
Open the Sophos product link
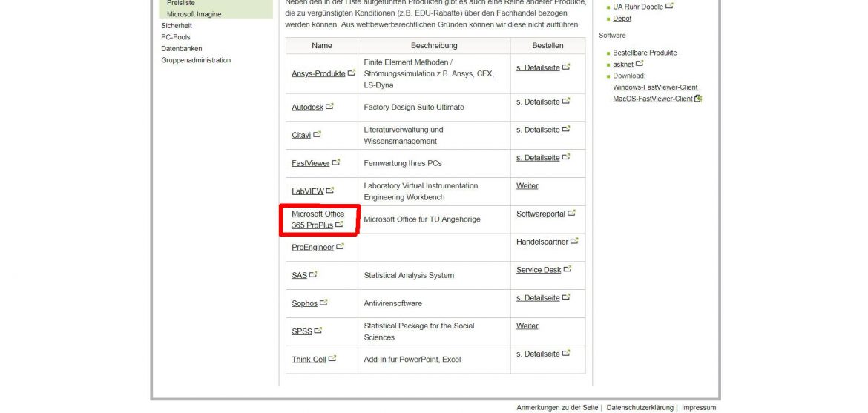tap(304, 303)
